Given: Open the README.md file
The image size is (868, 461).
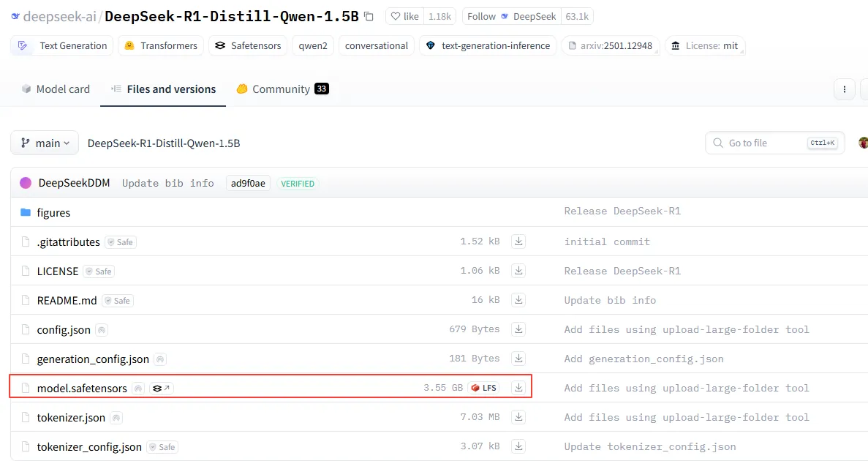Looking at the screenshot, I should (x=67, y=301).
